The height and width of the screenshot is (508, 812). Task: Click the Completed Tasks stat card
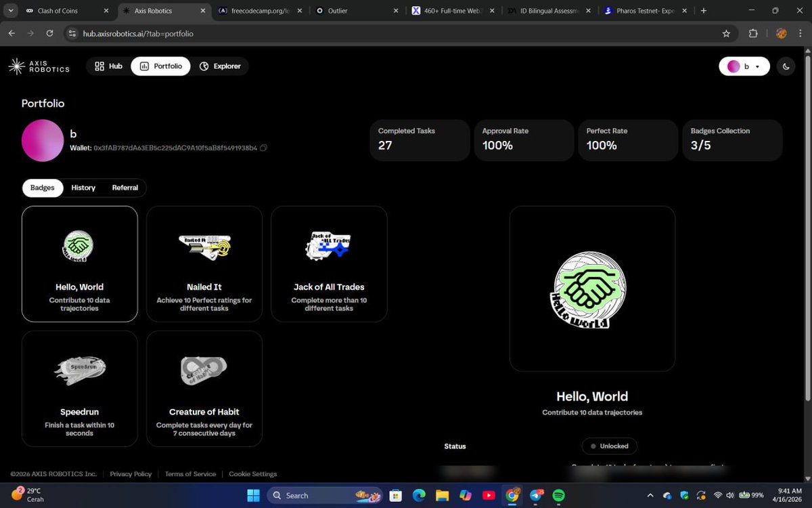(x=420, y=140)
